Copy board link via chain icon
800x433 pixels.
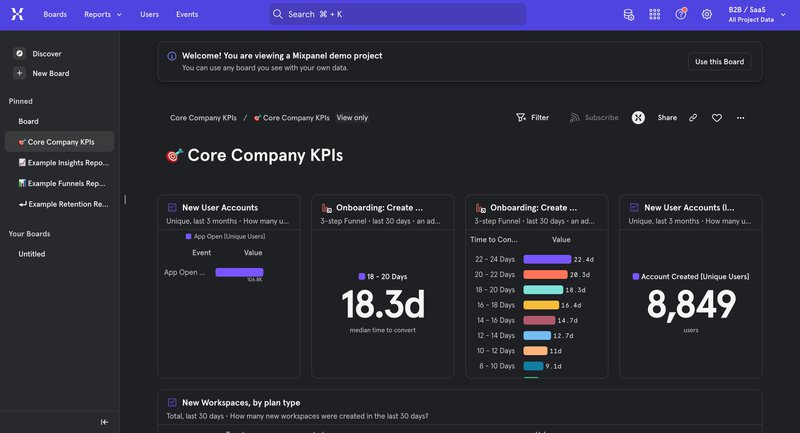point(693,118)
